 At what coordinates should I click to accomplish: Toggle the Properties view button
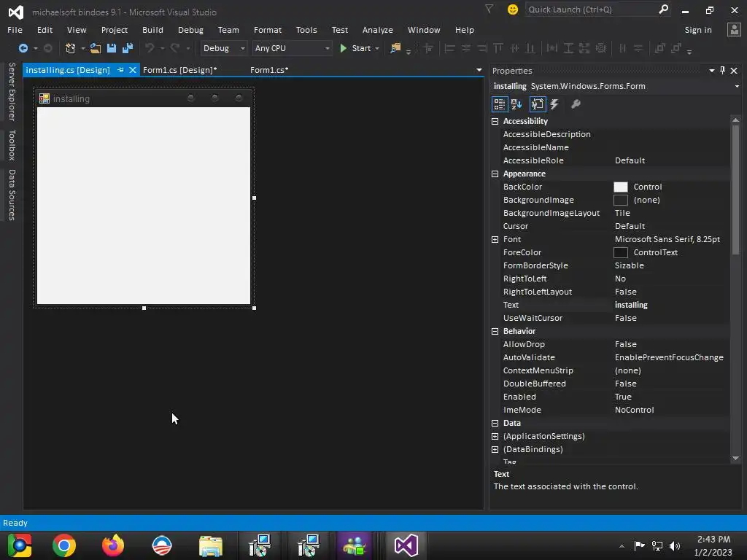pyautogui.click(x=538, y=104)
